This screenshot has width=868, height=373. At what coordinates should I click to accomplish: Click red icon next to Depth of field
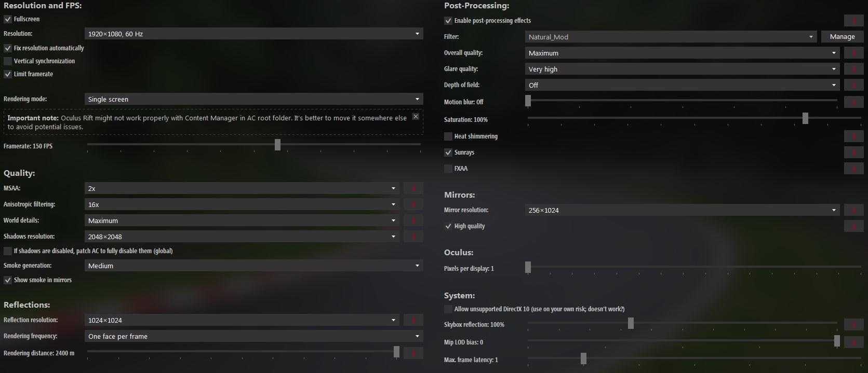[853, 85]
